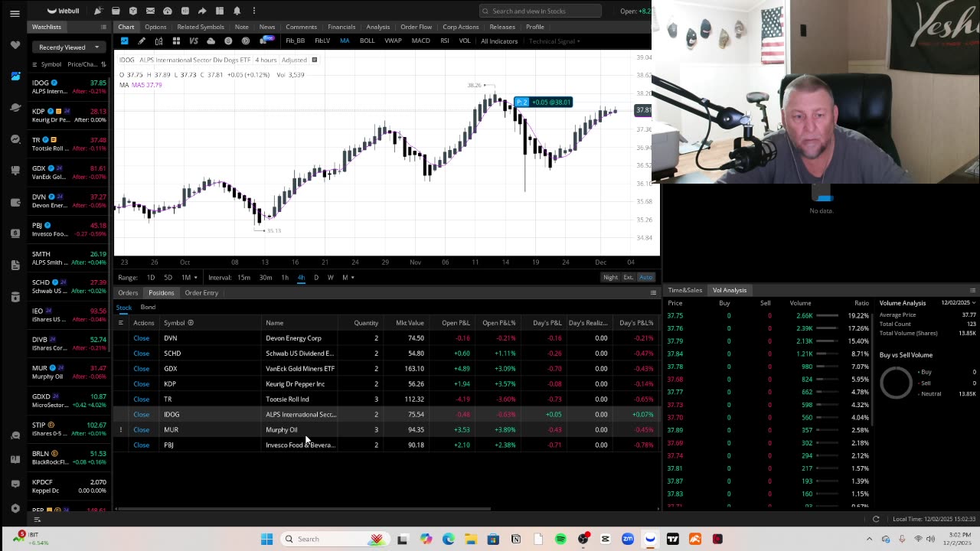The image size is (980, 551).
Task: Open Microsoft Edge from the taskbar
Action: point(448,539)
